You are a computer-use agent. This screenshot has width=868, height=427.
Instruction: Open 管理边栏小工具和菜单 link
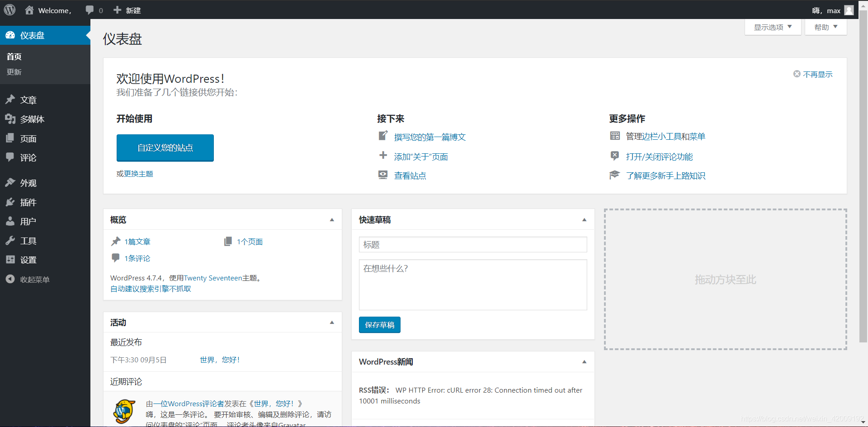point(665,136)
